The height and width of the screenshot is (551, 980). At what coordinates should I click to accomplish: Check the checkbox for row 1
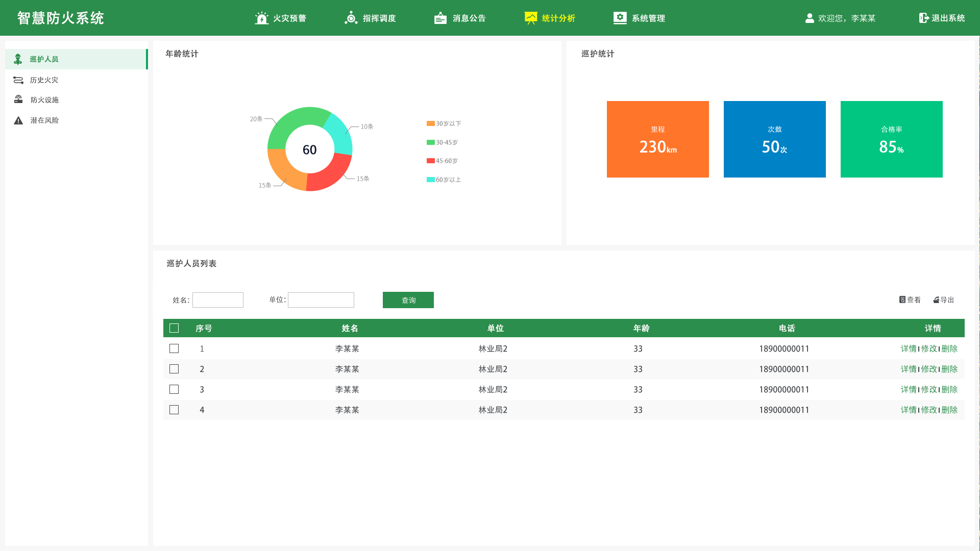point(174,348)
